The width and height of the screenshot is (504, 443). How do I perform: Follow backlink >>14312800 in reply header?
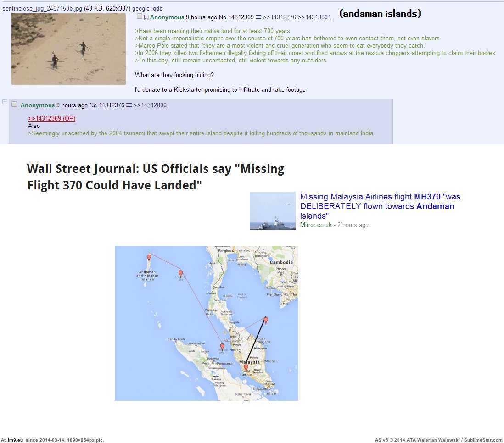[x=150, y=105]
